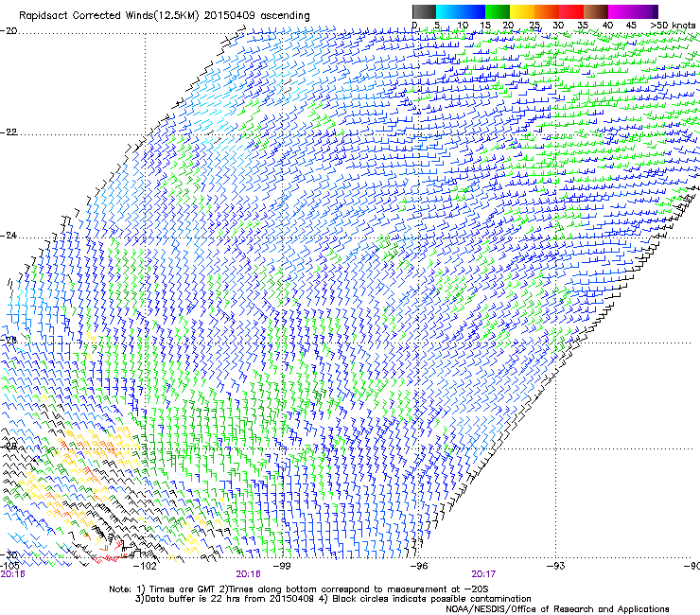Click the '45' label under the color bar
This screenshot has height=615, width=700.
[x=631, y=26]
